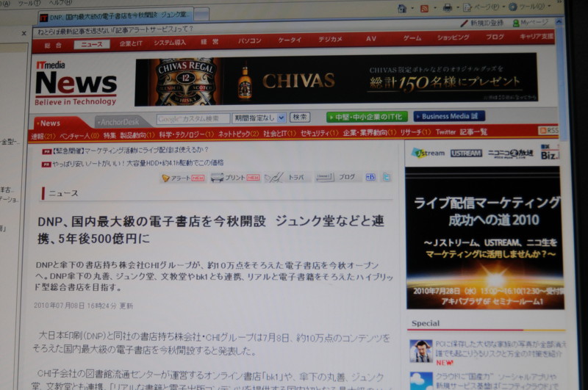588x390 pixels.
Task: Click the ITmedia News logo
Action: coord(76,84)
